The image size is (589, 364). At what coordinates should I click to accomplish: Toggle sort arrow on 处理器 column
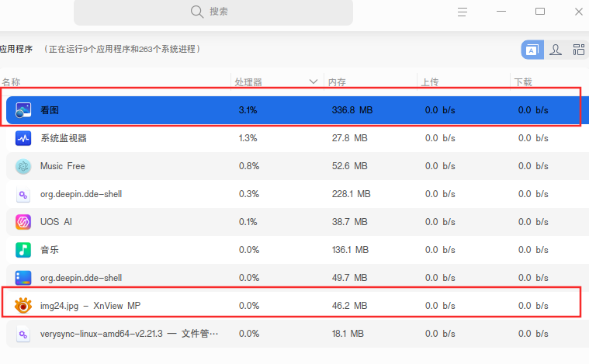(x=314, y=81)
